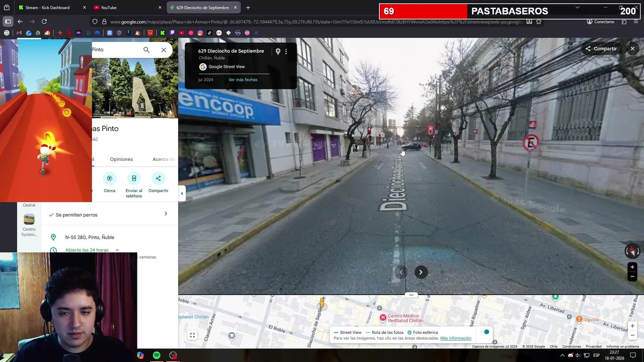Open the Opiniones tab
This screenshot has height=362, width=644.
click(121, 159)
